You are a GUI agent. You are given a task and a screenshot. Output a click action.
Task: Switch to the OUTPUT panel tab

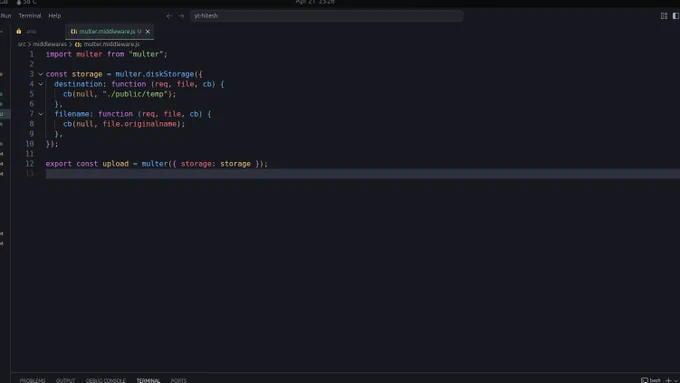click(x=65, y=380)
